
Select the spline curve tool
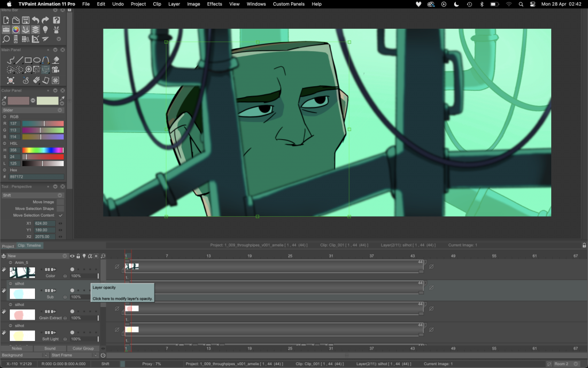[x=45, y=60]
